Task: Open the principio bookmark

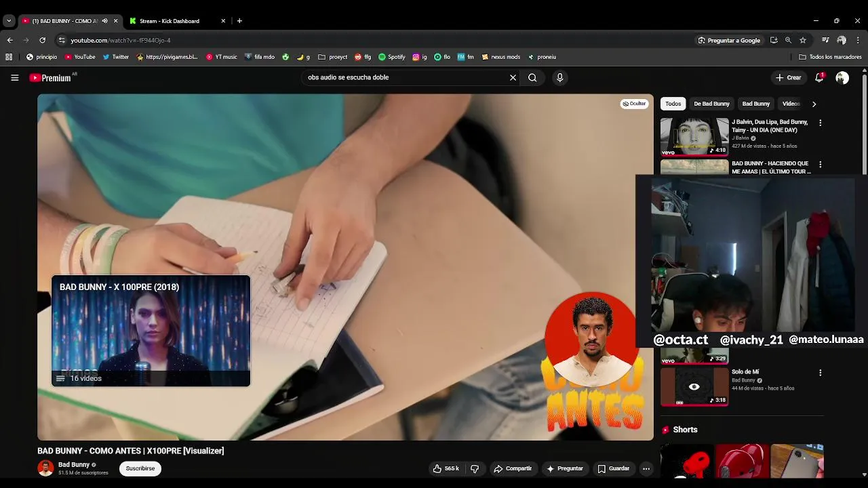Action: [41, 57]
